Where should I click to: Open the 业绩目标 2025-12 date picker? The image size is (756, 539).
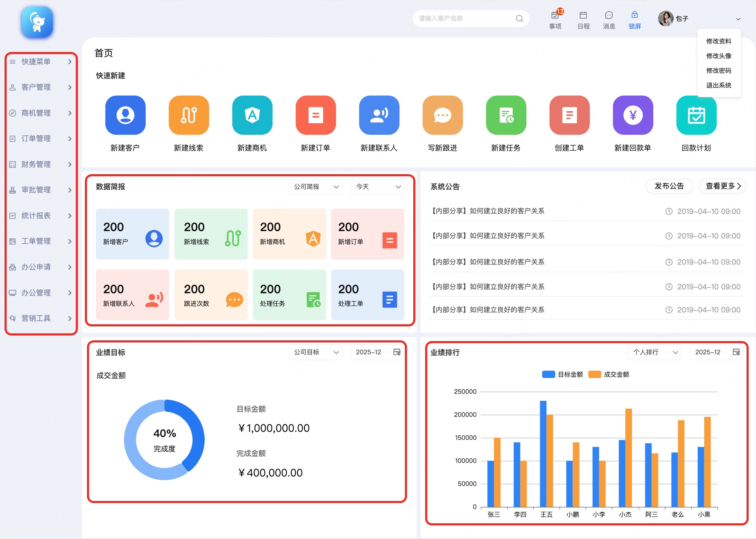378,352
